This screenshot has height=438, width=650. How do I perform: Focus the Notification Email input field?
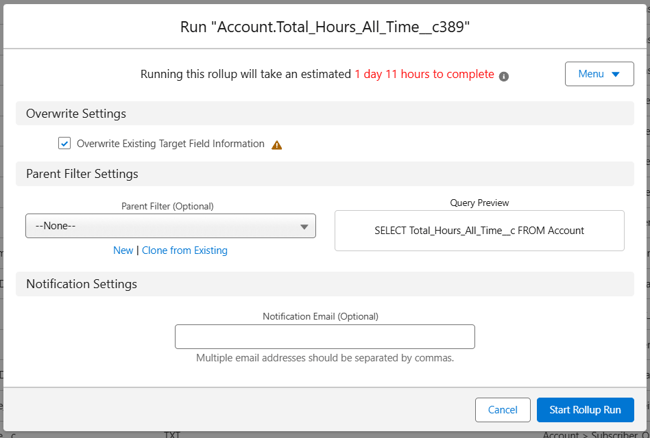click(324, 337)
